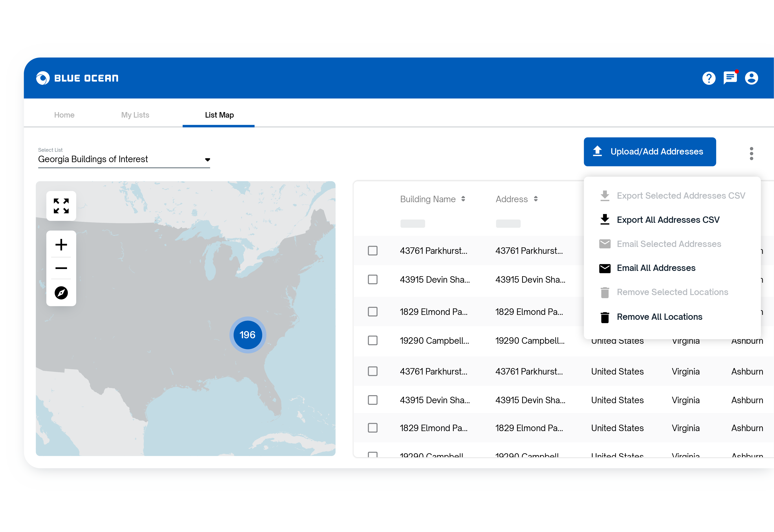Click the 196 cluster marker on map
774x532 pixels.
(248, 335)
